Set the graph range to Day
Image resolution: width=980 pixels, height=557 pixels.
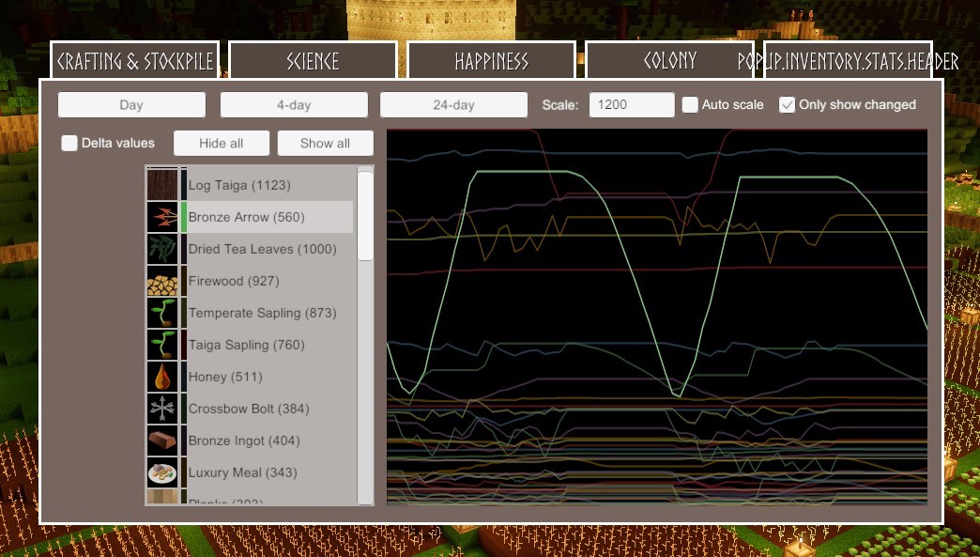(131, 104)
